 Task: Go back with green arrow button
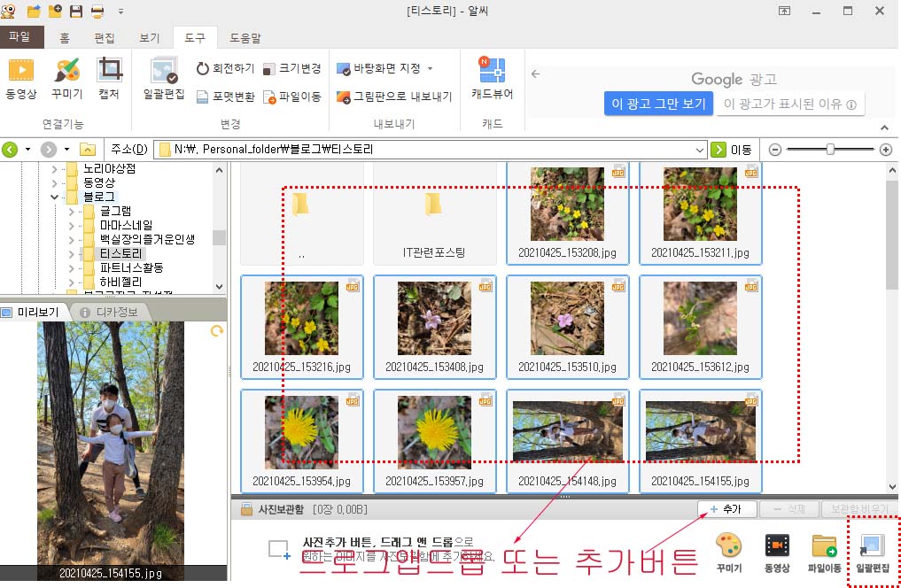coord(10,150)
